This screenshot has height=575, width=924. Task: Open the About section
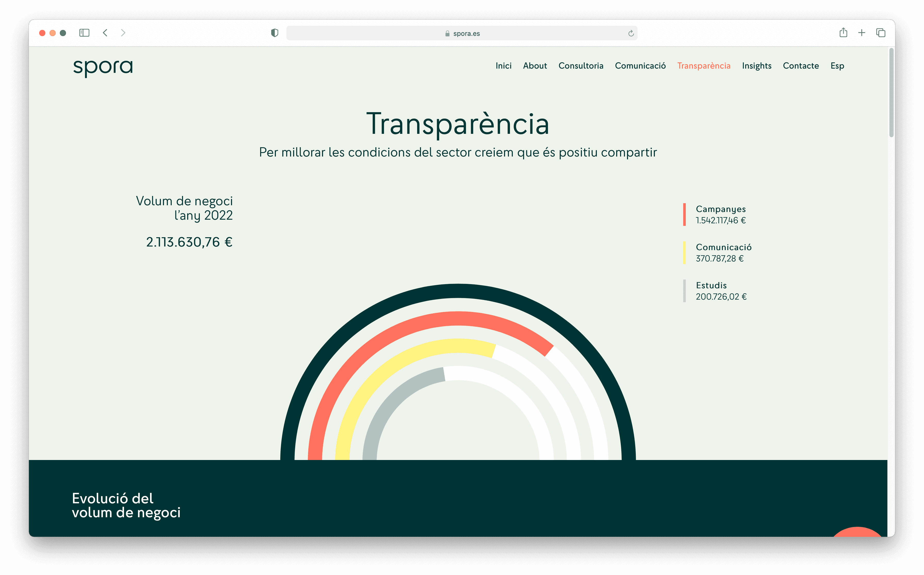tap(535, 66)
